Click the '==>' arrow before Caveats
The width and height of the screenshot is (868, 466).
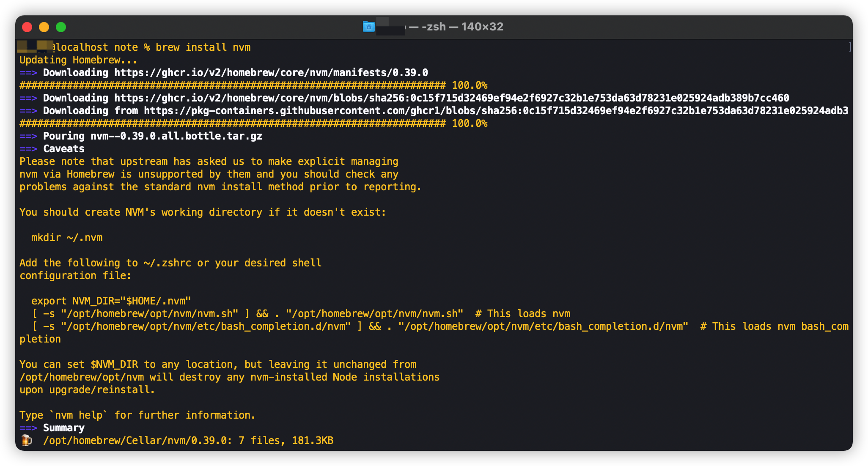point(28,149)
